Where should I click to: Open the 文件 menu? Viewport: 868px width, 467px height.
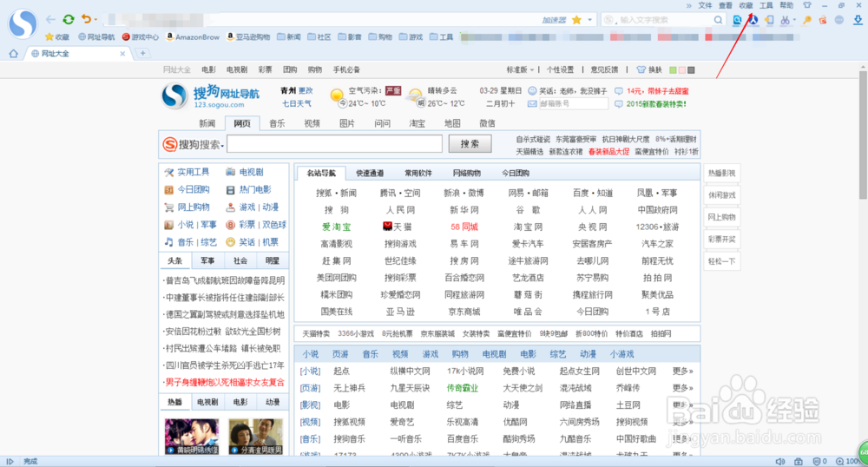coord(705,5)
